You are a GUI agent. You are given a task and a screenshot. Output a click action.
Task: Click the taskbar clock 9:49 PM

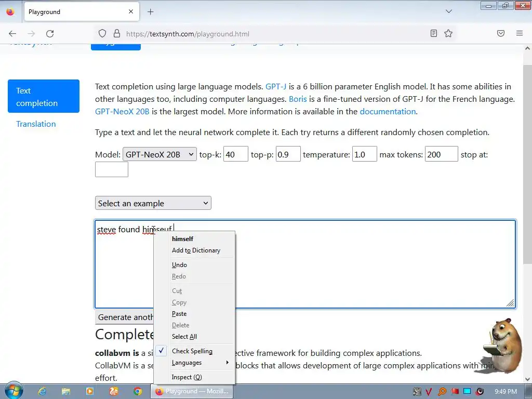[x=506, y=392]
